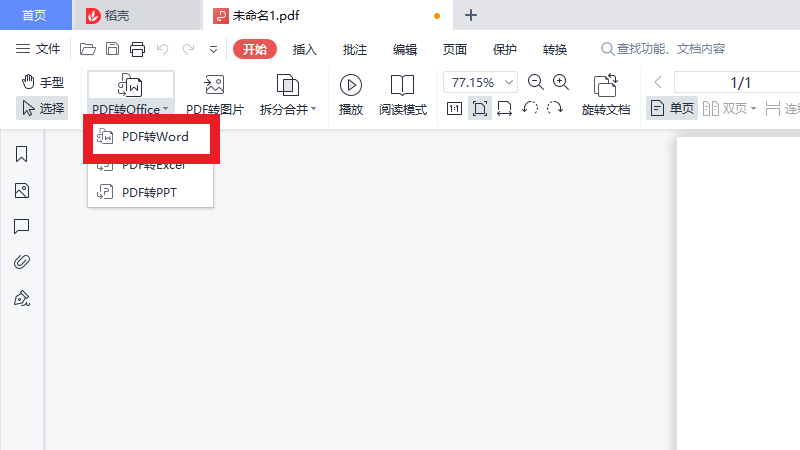This screenshot has width=800, height=450.
Task: Toggle the Hand tool
Action: [x=41, y=83]
